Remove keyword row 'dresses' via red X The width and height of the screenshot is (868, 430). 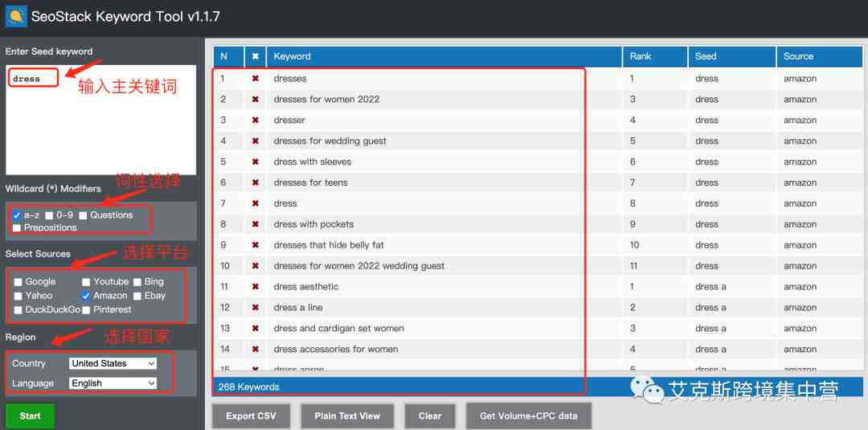coord(256,79)
